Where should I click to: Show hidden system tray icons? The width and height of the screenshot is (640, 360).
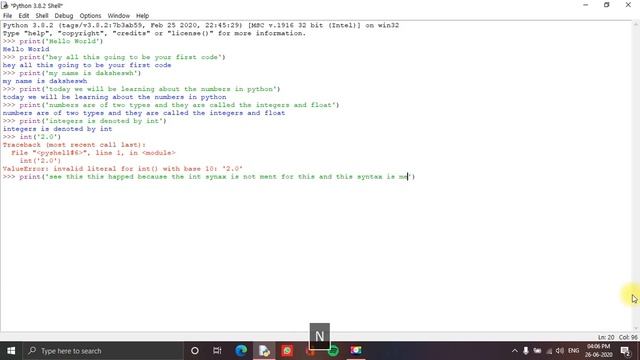[514, 351]
